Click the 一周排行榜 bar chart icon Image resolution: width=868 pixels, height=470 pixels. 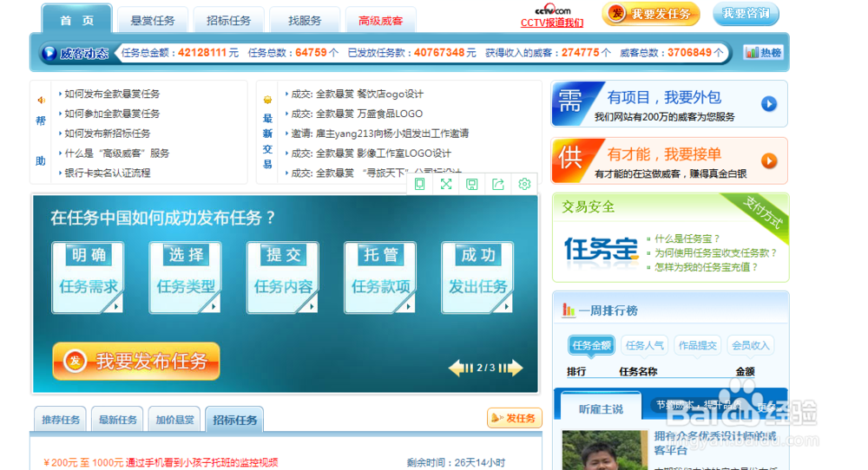[569, 310]
